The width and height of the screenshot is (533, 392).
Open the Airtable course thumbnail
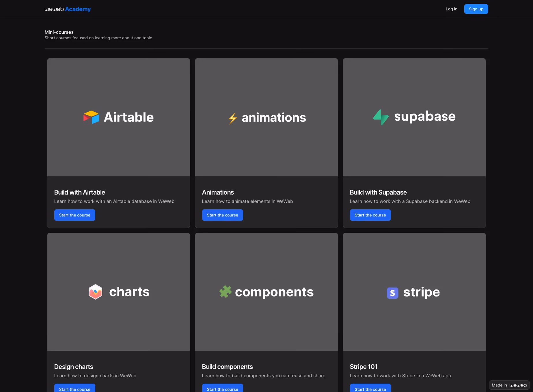tap(119, 117)
